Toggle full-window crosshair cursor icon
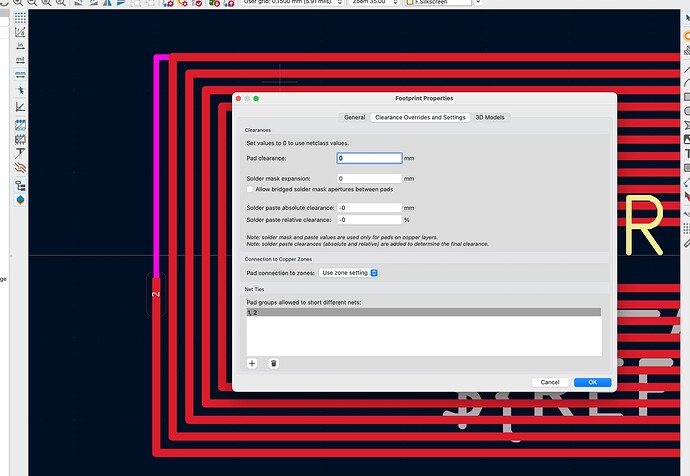 click(20, 90)
